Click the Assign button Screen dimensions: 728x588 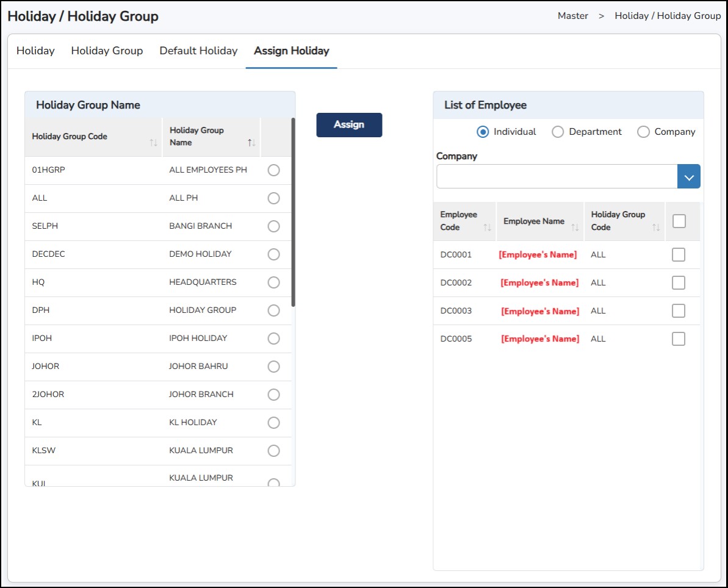pos(349,125)
